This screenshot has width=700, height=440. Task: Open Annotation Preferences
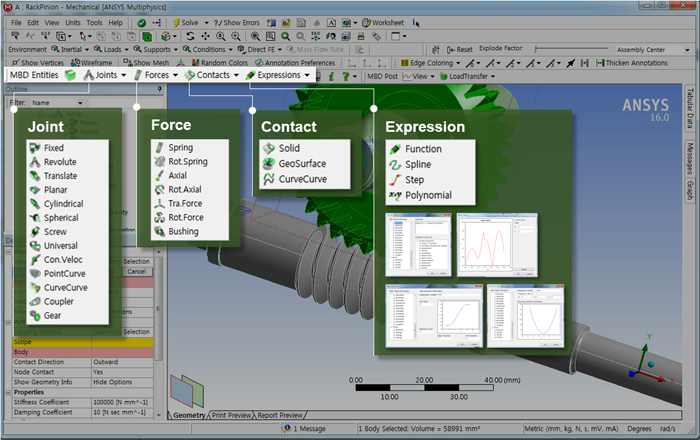point(295,63)
